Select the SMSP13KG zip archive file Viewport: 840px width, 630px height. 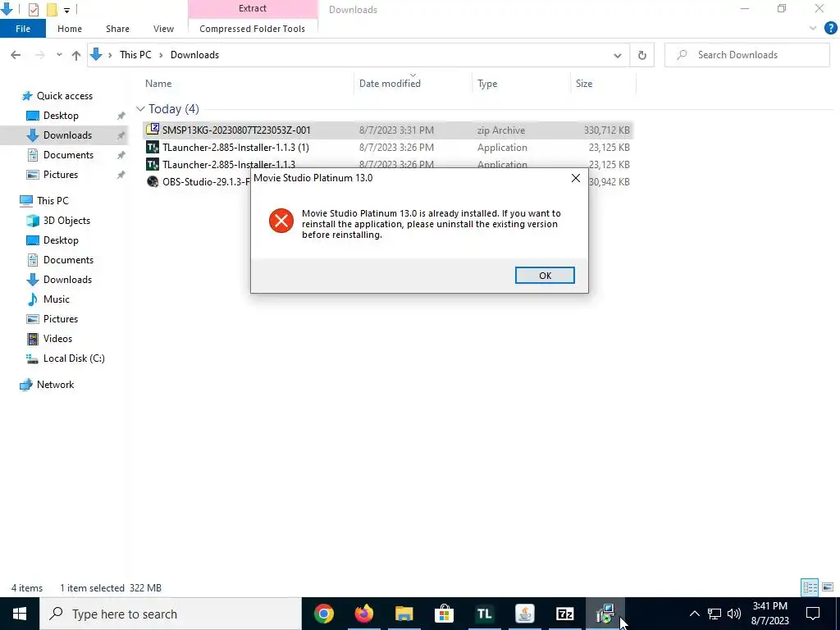click(x=388, y=130)
